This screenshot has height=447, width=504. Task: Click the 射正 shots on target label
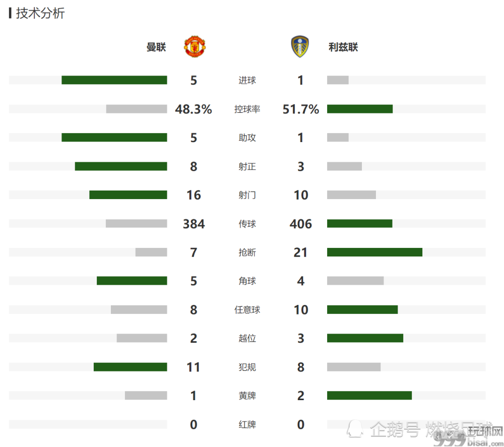(247, 166)
